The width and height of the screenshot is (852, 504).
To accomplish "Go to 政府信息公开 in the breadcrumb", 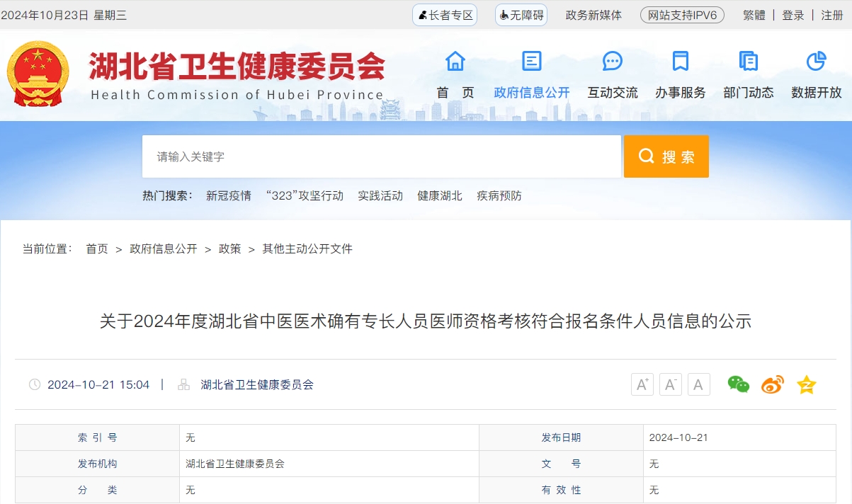I will pyautogui.click(x=164, y=249).
